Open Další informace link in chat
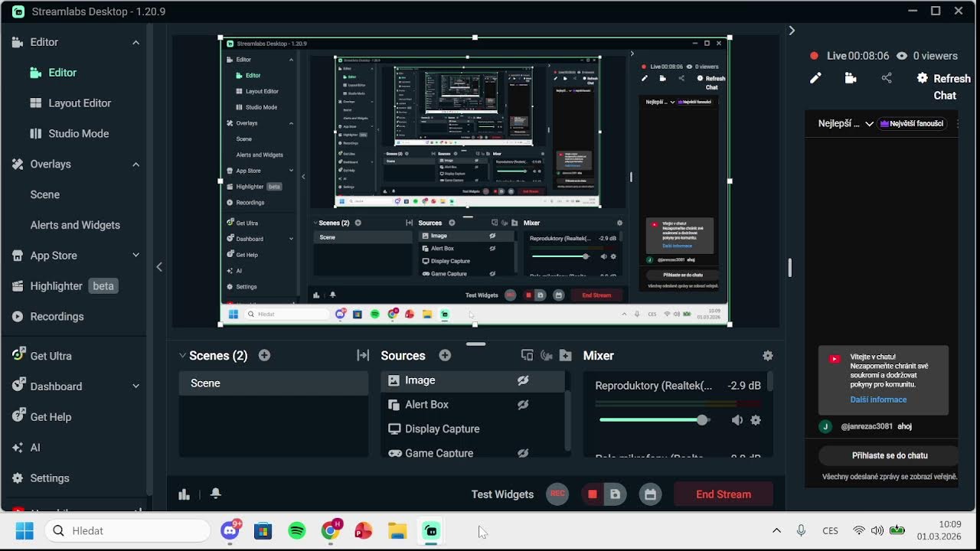Image resolution: width=980 pixels, height=551 pixels. pos(878,399)
